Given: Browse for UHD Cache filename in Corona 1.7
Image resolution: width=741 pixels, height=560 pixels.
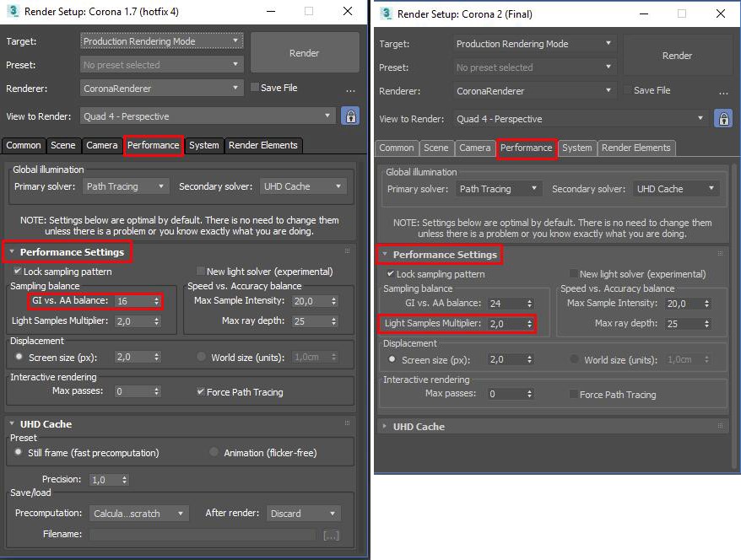Looking at the screenshot, I should pyautogui.click(x=332, y=535).
